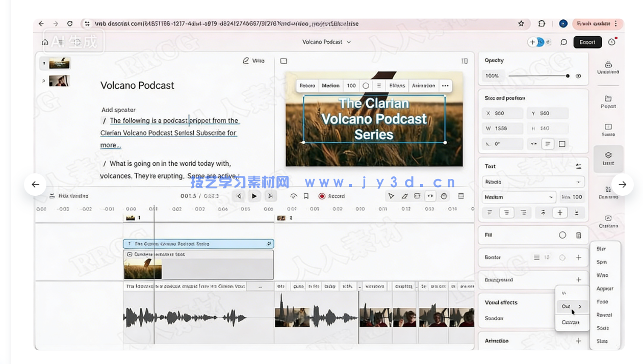Click the Export button
Image resolution: width=643 pixels, height=364 pixels.
click(587, 42)
